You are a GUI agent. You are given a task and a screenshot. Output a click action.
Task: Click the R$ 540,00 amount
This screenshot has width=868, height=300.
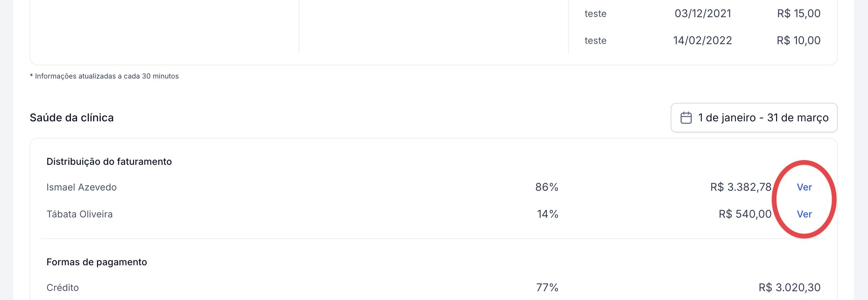point(745,214)
